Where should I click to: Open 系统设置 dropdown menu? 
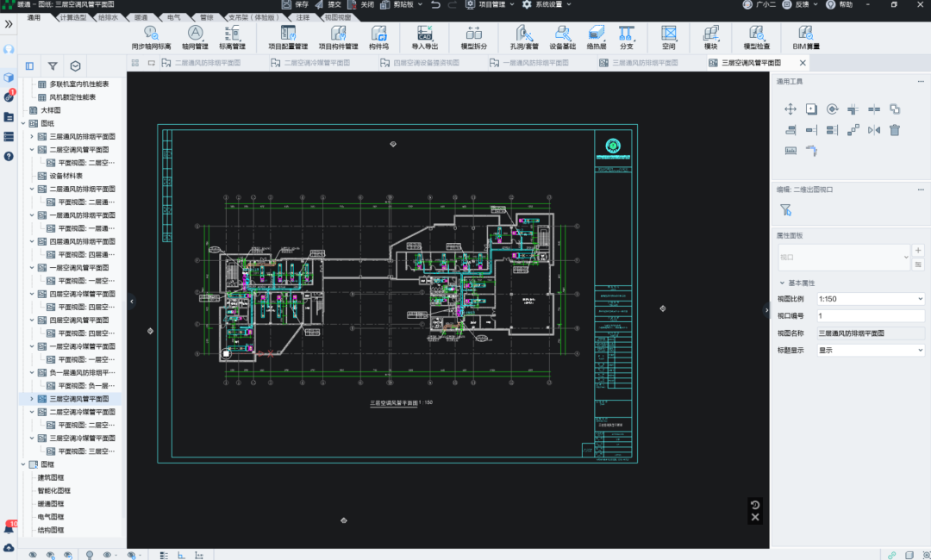click(x=547, y=5)
